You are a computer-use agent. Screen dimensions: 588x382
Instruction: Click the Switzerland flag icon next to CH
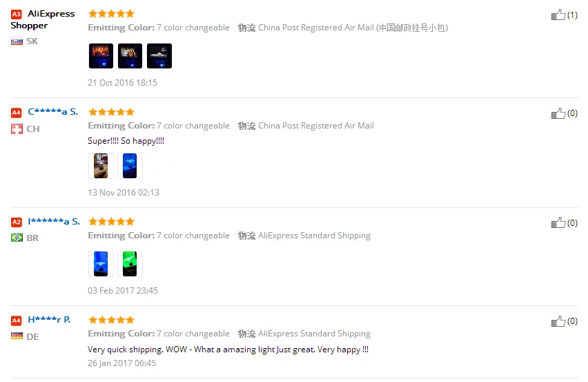pos(17,129)
